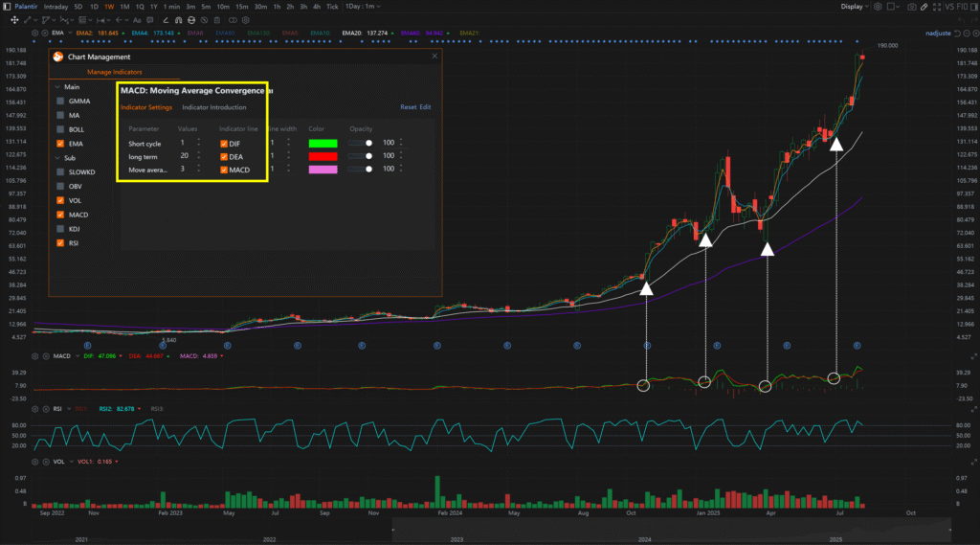The image size is (980, 545).
Task: Click the trash delete drawings icon
Action: pos(217,19)
